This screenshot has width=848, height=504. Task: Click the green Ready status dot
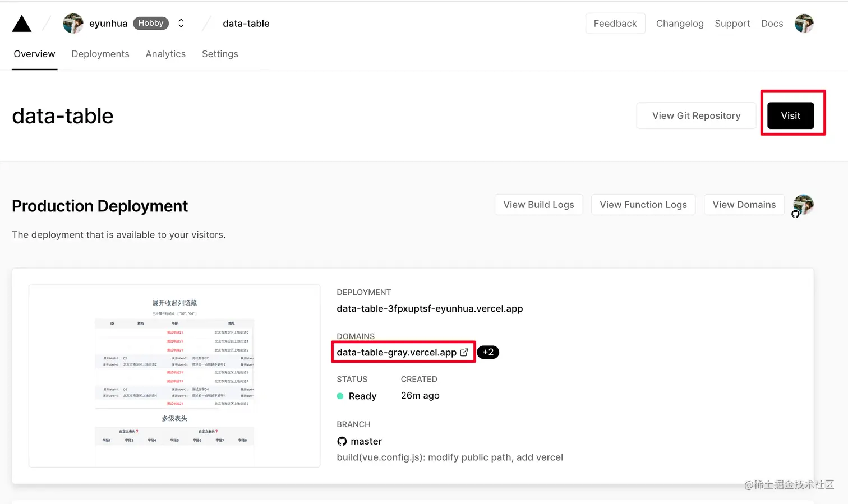point(340,396)
